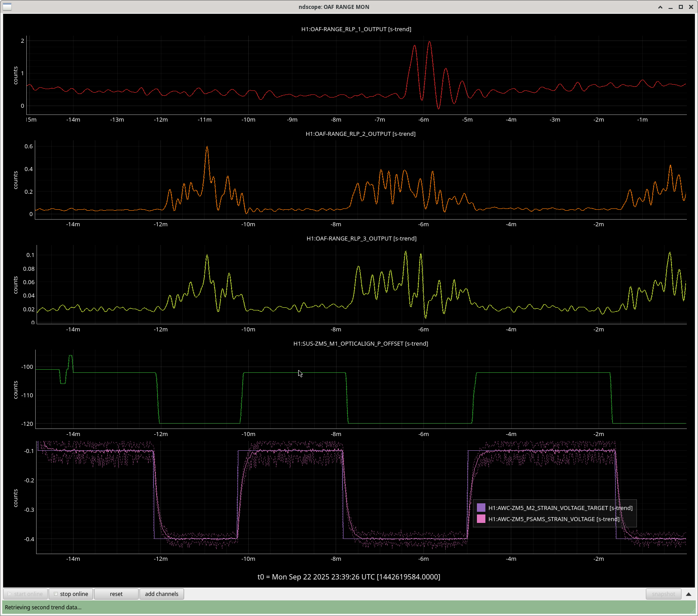The width and height of the screenshot is (698, 616).
Task: Click the t0 timestamp label
Action: (x=349, y=577)
